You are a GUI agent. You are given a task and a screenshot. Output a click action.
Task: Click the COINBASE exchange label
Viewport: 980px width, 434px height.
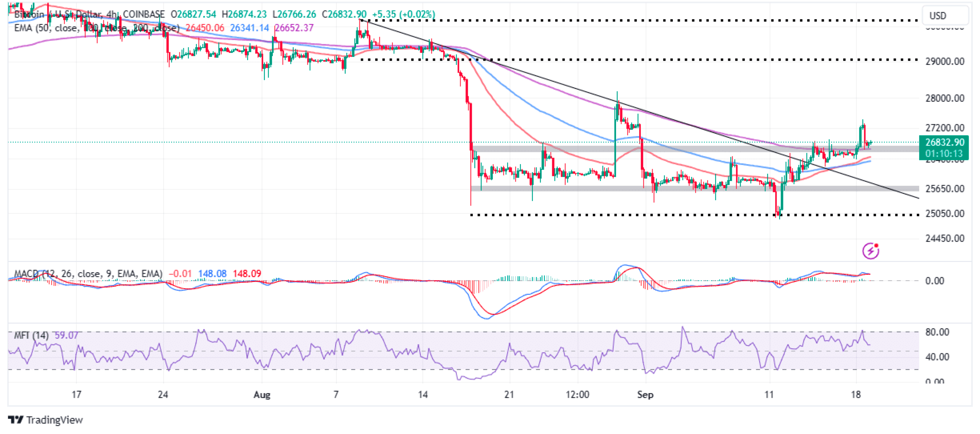(x=144, y=14)
